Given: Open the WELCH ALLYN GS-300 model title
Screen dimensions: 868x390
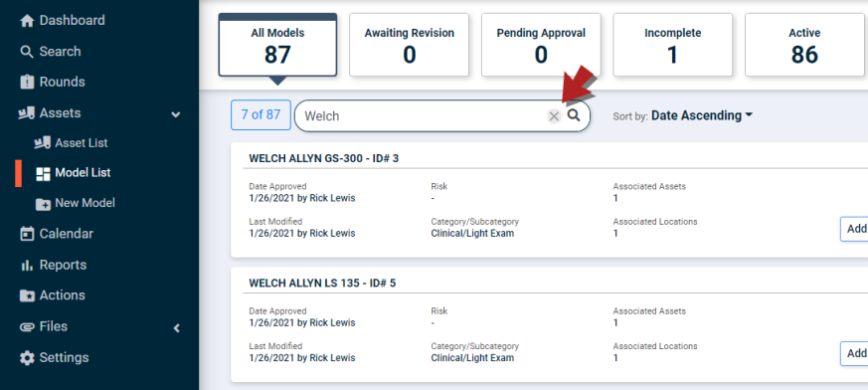Looking at the screenshot, I should [324, 158].
